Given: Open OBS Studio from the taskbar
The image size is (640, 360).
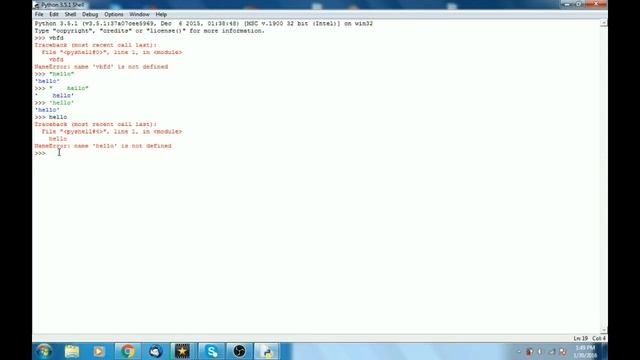Looking at the screenshot, I should 239,351.
